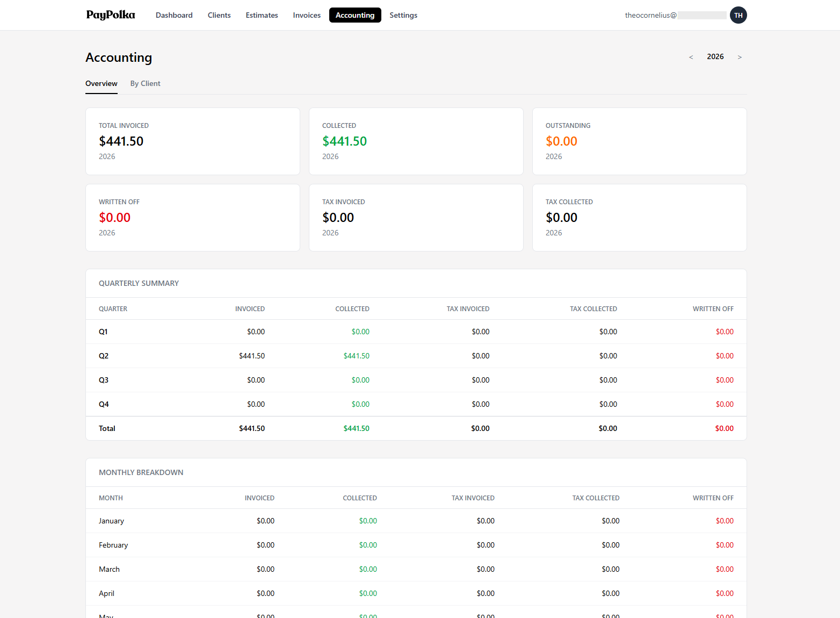This screenshot has width=840, height=618.
Task: Select the Q3 row label
Action: point(104,380)
